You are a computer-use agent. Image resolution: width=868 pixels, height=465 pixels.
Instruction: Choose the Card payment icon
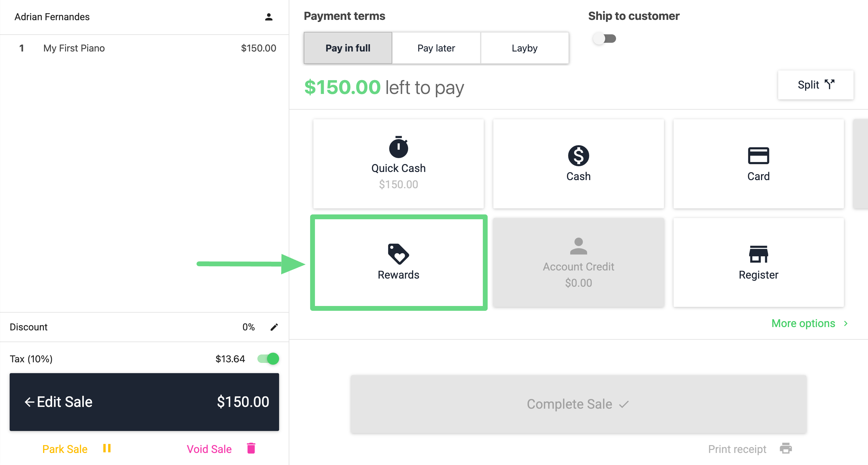[758, 156]
